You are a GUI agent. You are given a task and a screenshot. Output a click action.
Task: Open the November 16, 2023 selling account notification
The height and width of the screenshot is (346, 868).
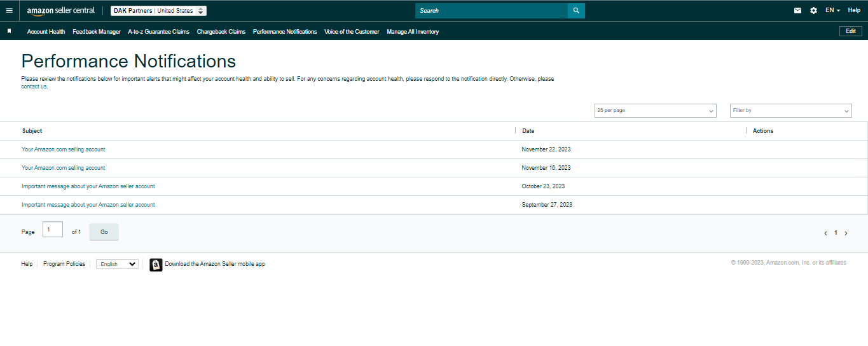64,168
